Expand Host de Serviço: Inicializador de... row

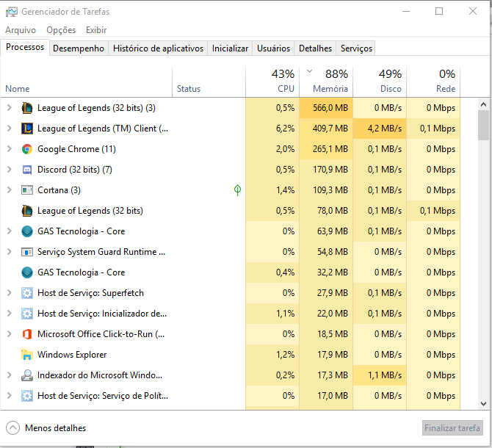[x=9, y=314]
